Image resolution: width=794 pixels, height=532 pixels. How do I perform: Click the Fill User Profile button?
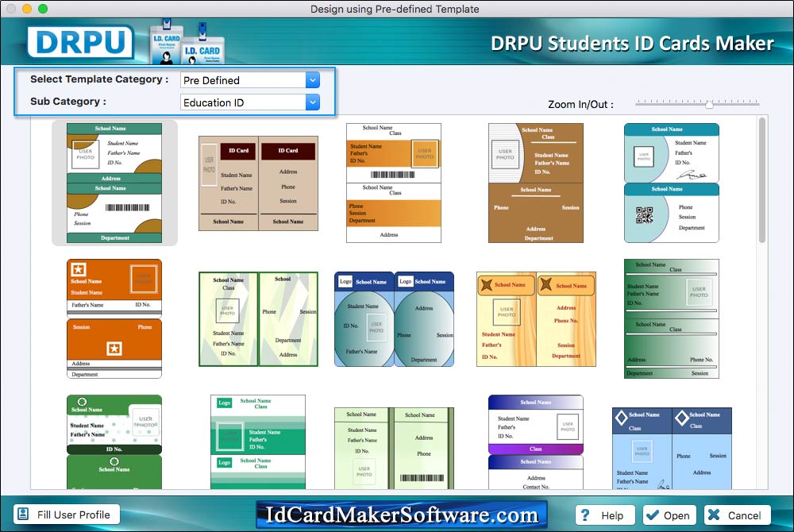[x=67, y=515]
